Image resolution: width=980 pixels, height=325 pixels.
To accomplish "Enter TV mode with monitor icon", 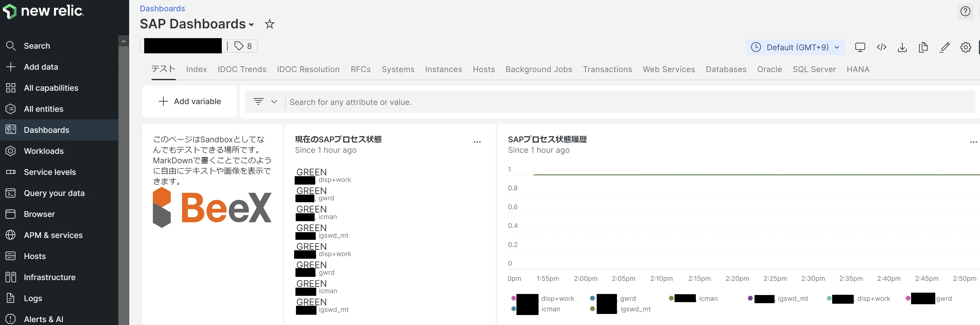I will (x=860, y=47).
